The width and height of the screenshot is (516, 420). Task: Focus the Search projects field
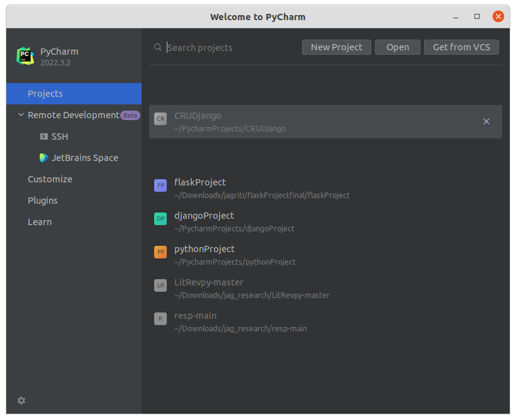[232, 48]
